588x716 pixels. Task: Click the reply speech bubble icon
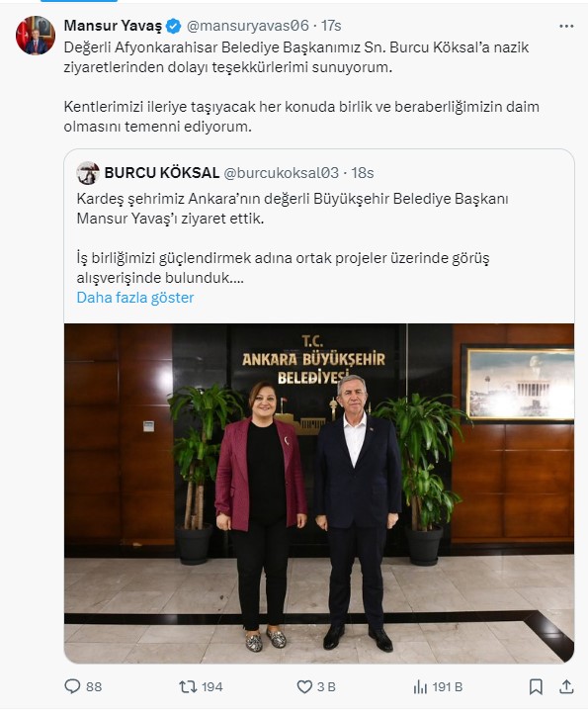(72, 686)
